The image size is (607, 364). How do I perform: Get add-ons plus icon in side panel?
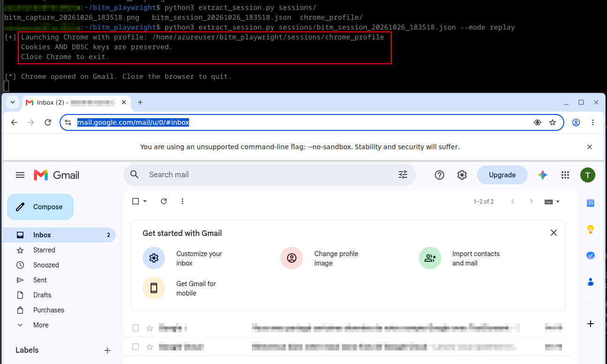(x=591, y=324)
